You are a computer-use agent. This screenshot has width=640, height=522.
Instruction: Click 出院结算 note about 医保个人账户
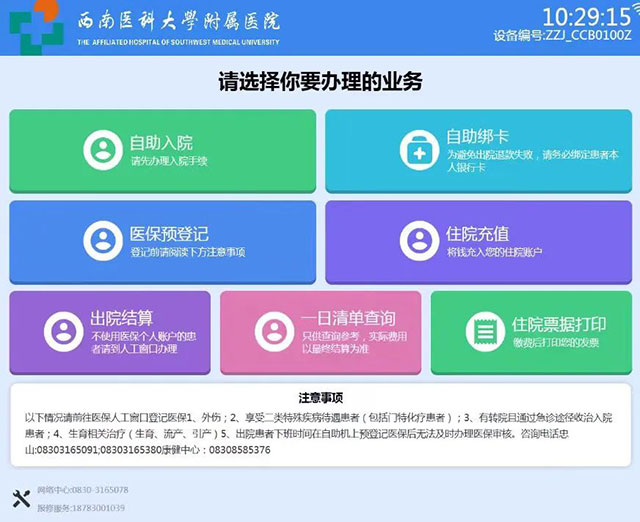point(144,342)
